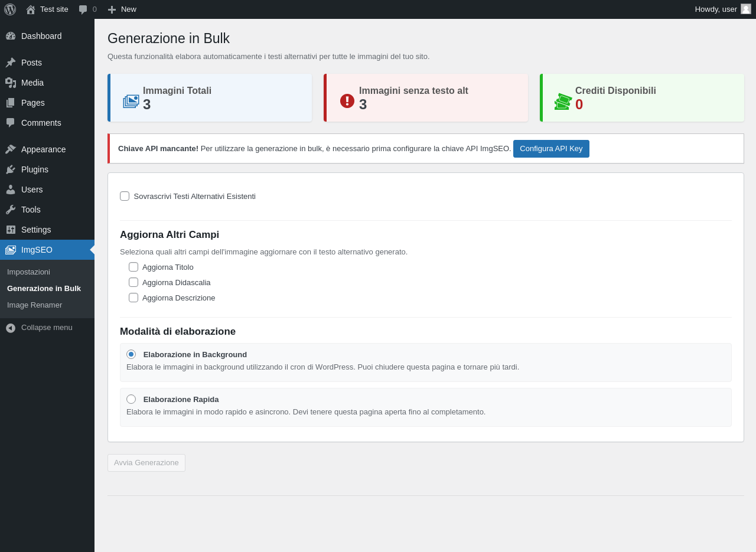Click the Tools wrench icon

[x=11, y=210]
